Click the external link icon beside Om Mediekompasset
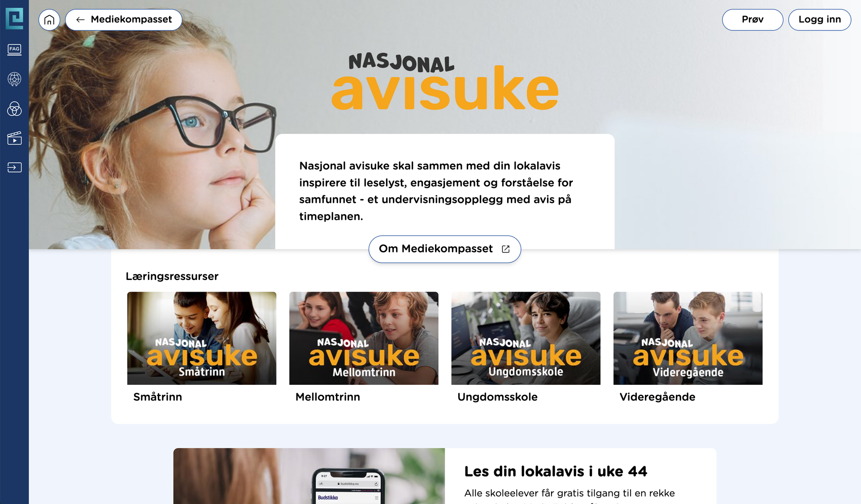This screenshot has width=861, height=504. coord(506,249)
